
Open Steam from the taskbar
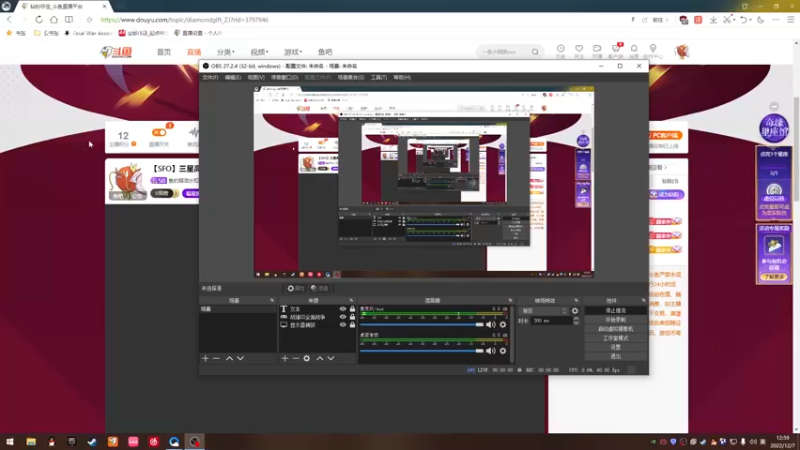pos(92,442)
